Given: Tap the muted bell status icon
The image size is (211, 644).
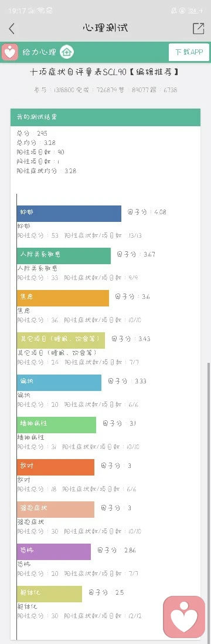Looking at the screenshot, I should tap(174, 11).
